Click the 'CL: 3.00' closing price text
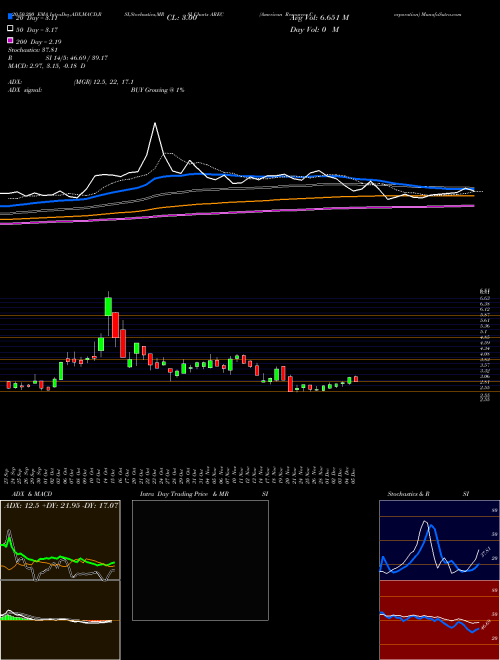The image size is (500, 660). (x=182, y=18)
